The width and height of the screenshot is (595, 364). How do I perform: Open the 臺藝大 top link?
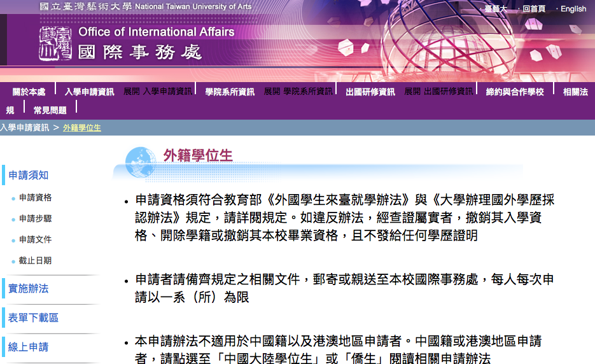(x=496, y=9)
